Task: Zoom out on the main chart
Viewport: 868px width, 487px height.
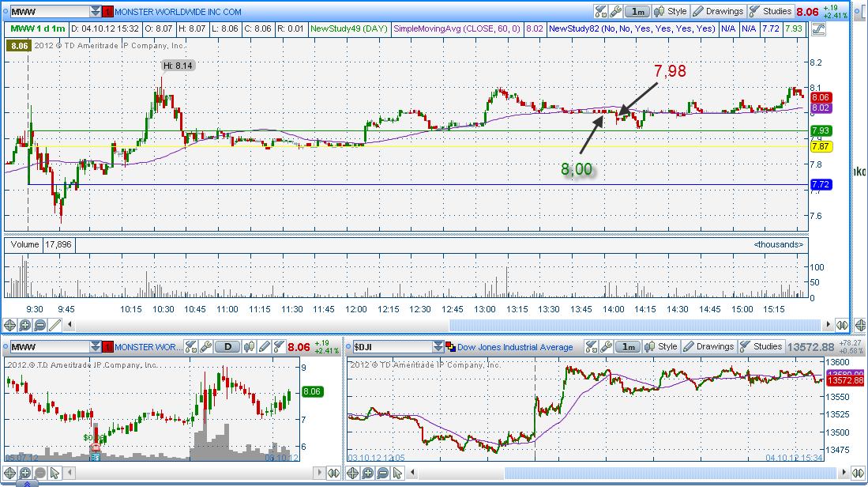Action: (x=39, y=325)
